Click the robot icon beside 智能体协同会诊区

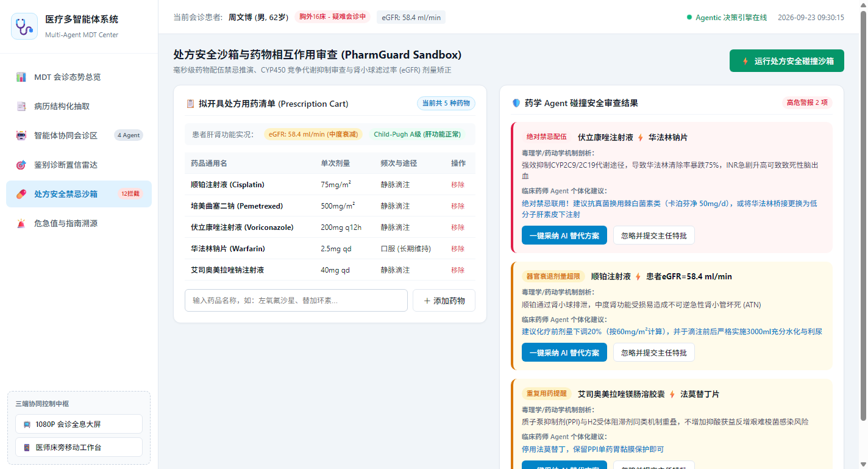(x=21, y=135)
